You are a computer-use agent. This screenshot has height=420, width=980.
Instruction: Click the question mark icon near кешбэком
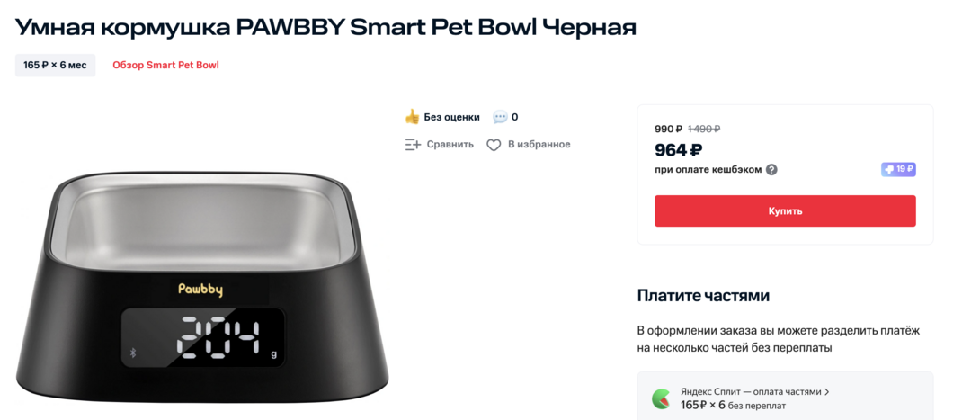771,170
